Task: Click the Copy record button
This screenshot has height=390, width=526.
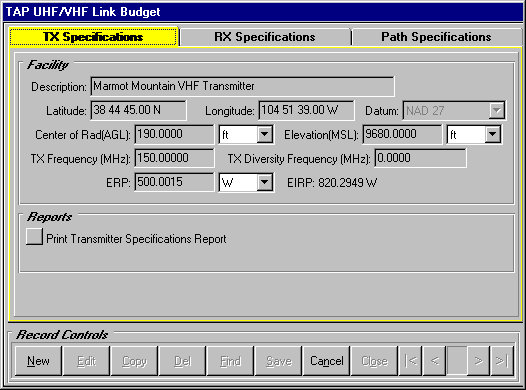Action: point(134,361)
